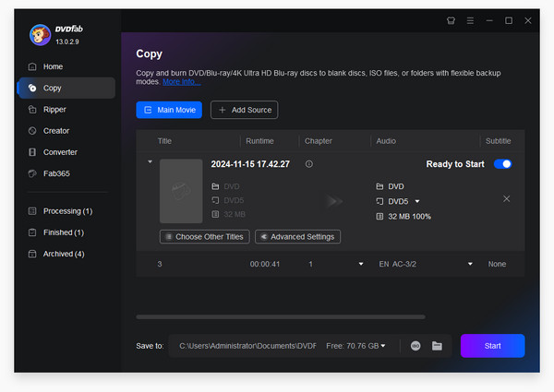Open the Converter module
This screenshot has width=554, height=392.
click(x=66, y=152)
